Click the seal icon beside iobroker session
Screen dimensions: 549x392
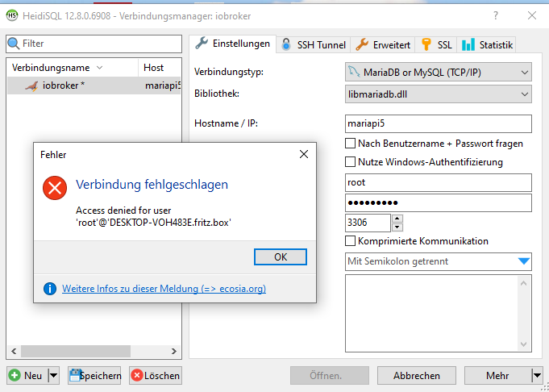point(31,86)
